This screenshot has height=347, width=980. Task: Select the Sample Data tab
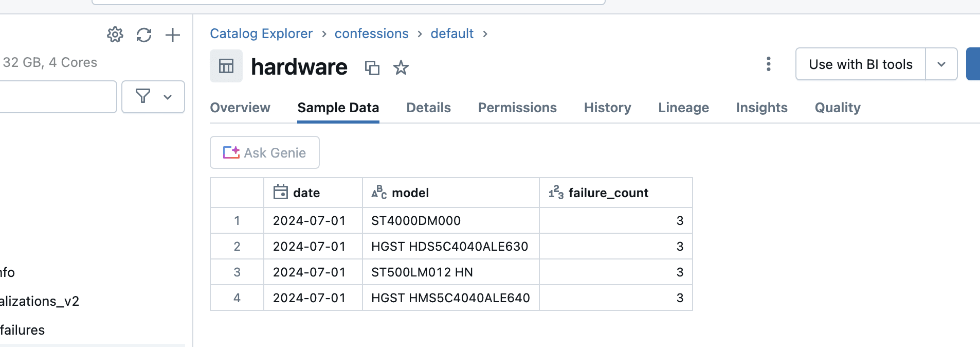click(338, 108)
